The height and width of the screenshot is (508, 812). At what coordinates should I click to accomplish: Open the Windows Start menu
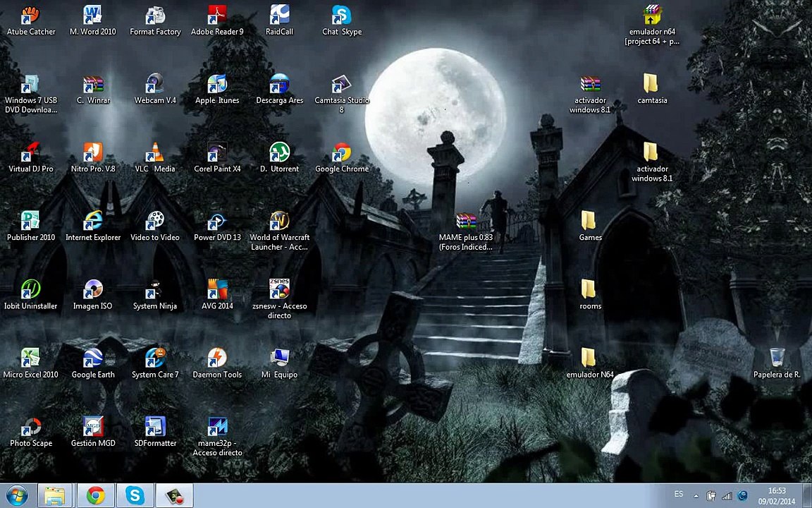click(16, 496)
